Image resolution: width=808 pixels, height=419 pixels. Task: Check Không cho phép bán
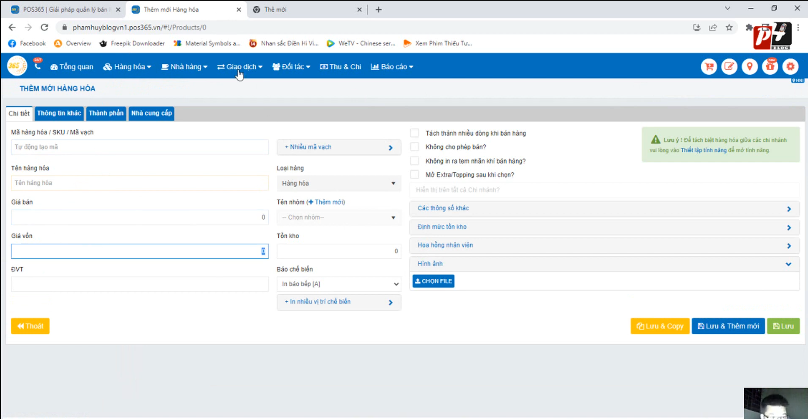[x=414, y=147]
